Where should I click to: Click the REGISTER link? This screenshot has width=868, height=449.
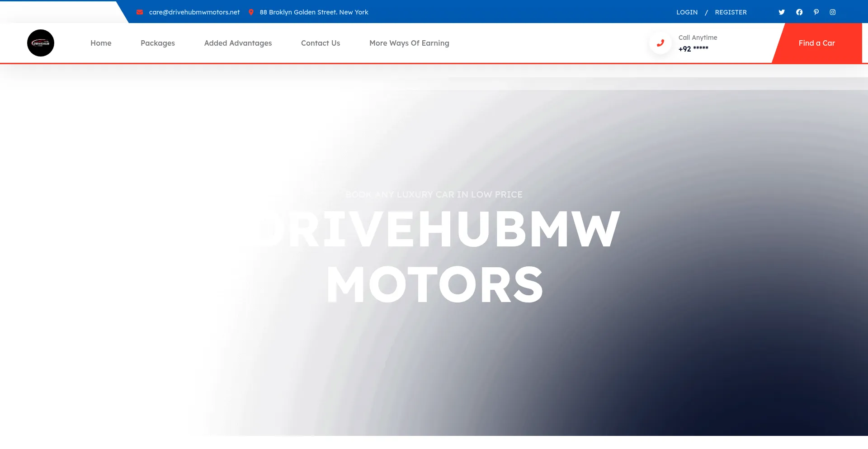[731, 12]
